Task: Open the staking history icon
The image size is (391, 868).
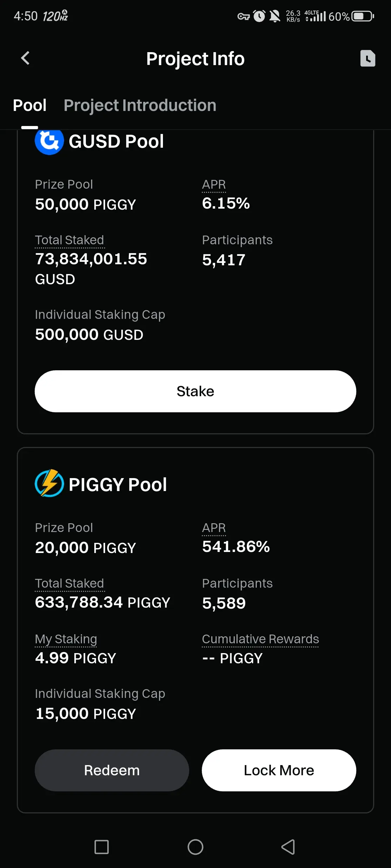Action: click(x=368, y=58)
